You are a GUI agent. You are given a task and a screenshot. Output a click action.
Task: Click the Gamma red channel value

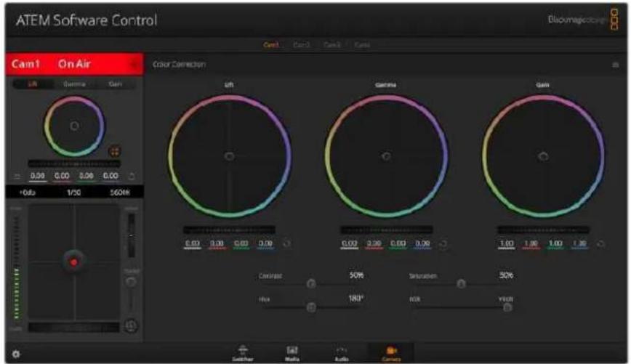[374, 244]
